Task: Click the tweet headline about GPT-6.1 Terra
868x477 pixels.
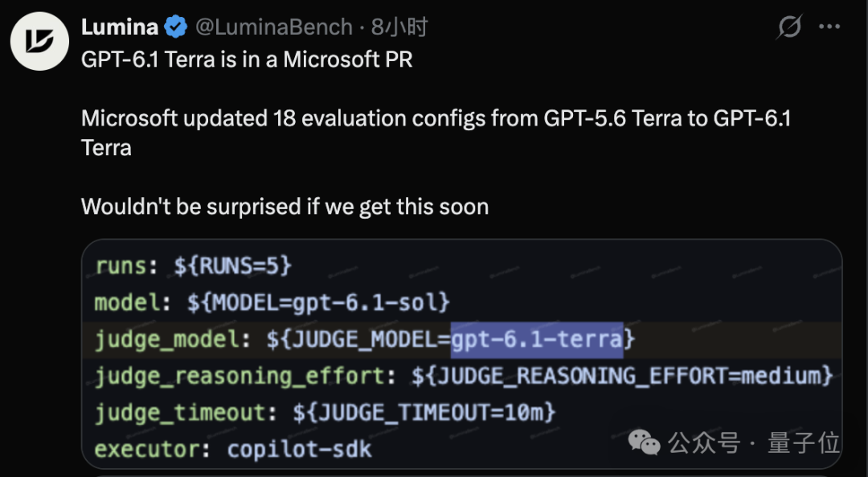Action: [247, 60]
